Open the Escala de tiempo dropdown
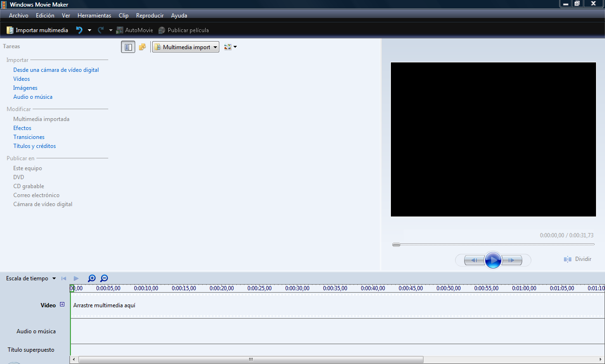 31,278
